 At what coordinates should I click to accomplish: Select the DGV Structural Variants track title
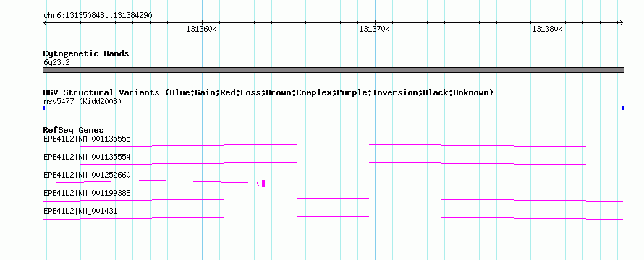(268, 92)
